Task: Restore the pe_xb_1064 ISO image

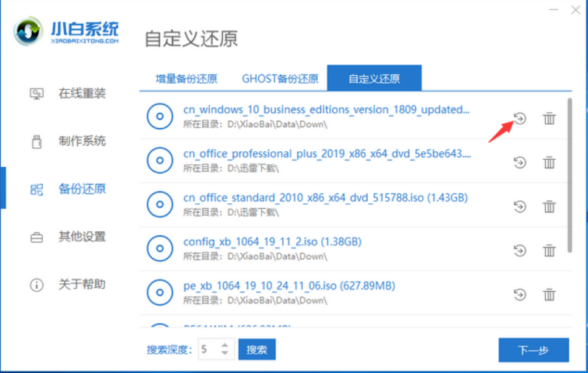Action: pyautogui.click(x=519, y=294)
